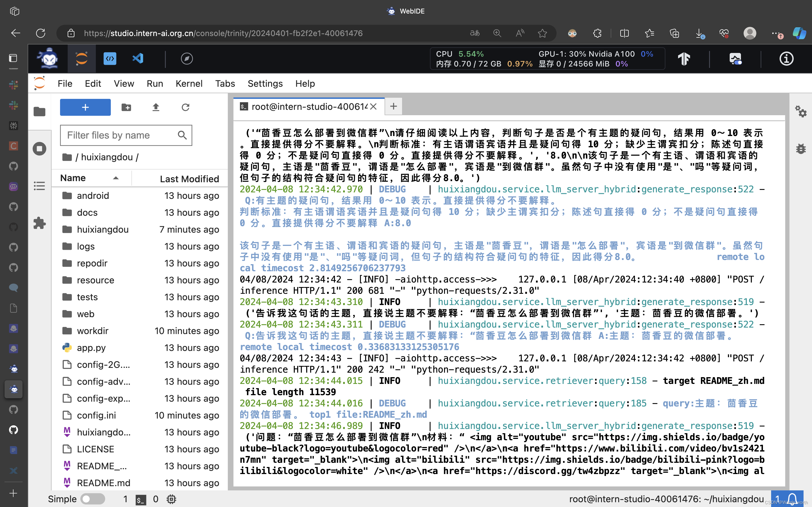Viewport: 812px width, 507px height.
Task: Click the browser page refresh button
Action: click(41, 33)
